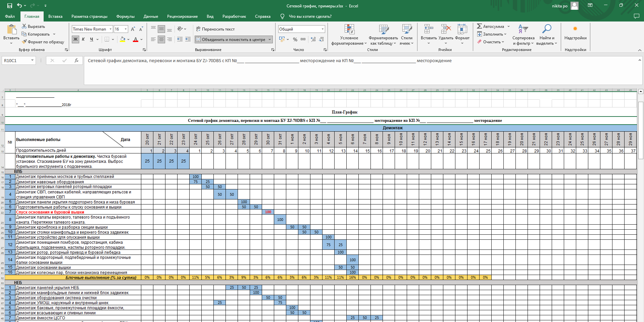Click Надстройки add-ins button
The height and width of the screenshot is (322, 644).
click(575, 33)
